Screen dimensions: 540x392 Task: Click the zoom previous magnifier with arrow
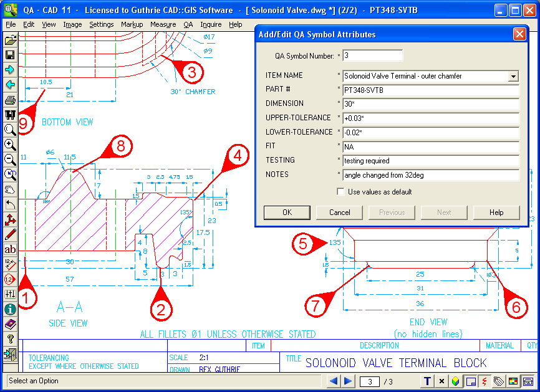click(x=11, y=174)
